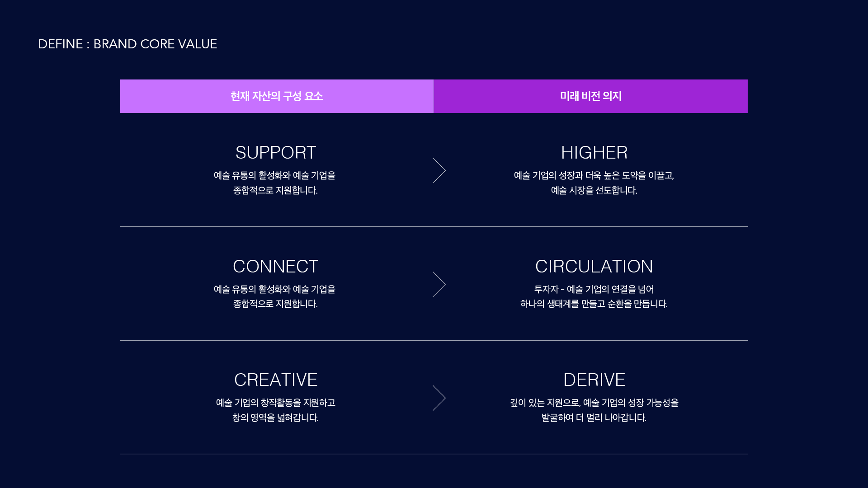This screenshot has height=488, width=868.
Task: Click the HIGHER heading
Action: (594, 153)
